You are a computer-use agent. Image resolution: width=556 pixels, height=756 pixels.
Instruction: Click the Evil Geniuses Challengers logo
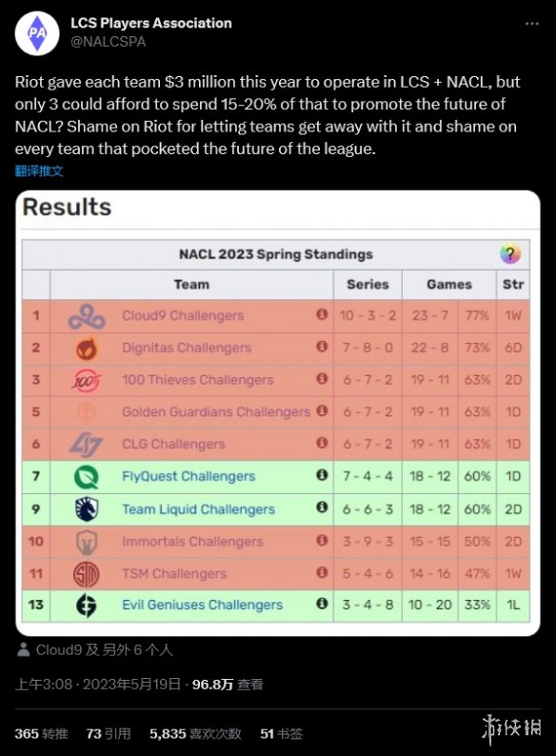(x=87, y=606)
